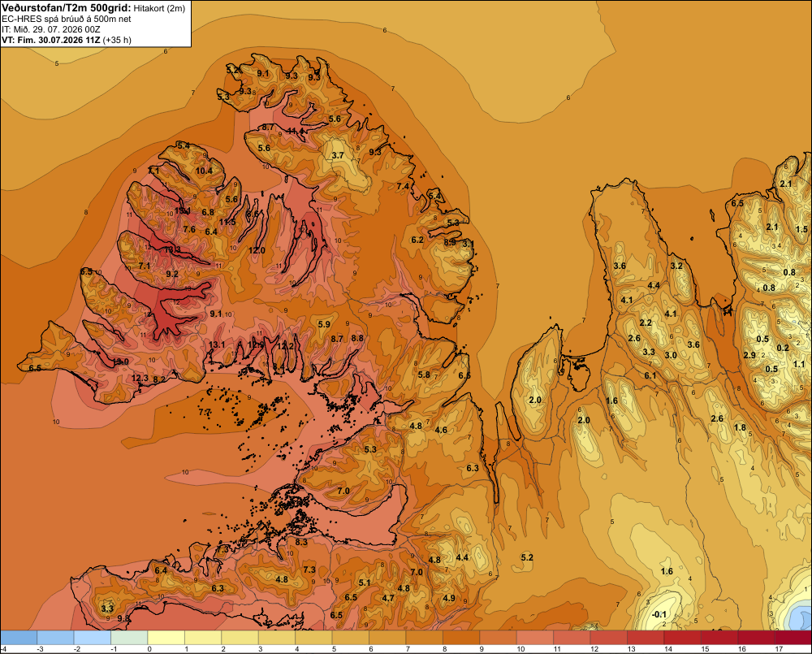Click the 3.3 value on southwest peninsula

(x=107, y=609)
